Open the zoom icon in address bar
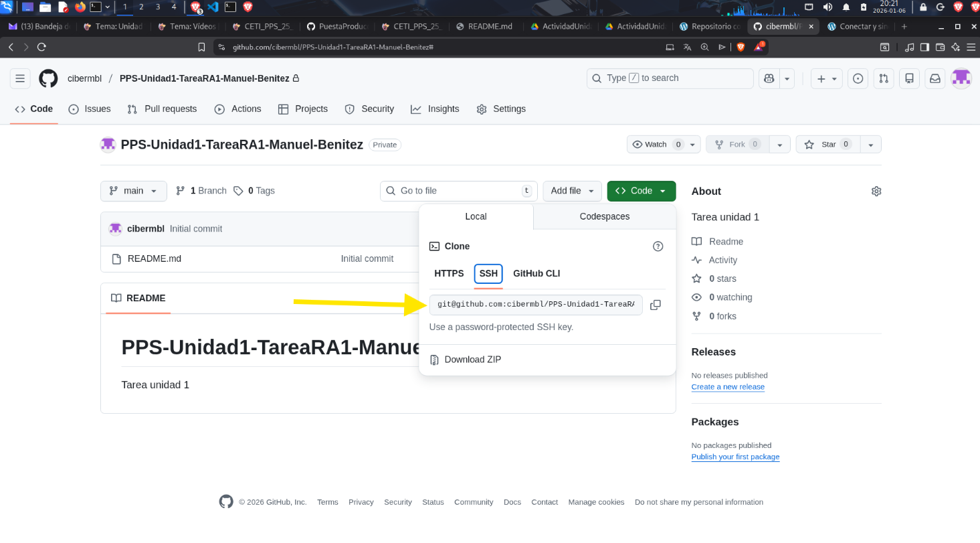Viewport: 980px width, 543px height. point(704,47)
